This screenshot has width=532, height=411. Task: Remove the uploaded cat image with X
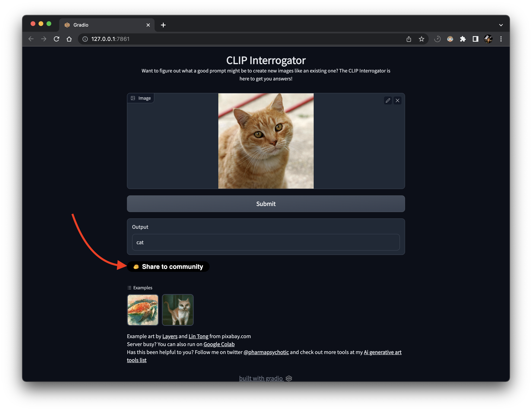(398, 100)
